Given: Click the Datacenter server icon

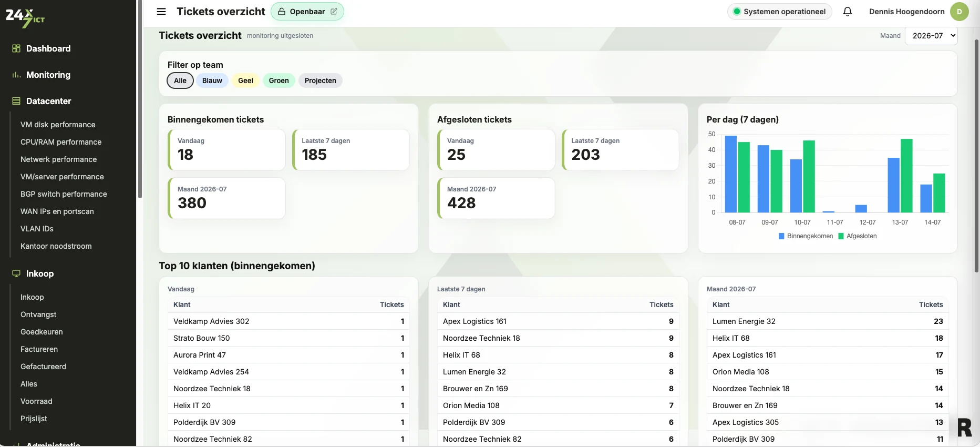Looking at the screenshot, I should [x=16, y=101].
